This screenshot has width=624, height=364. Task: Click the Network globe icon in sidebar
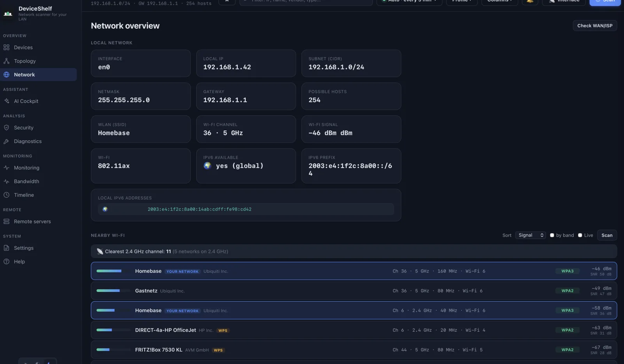click(x=6, y=75)
